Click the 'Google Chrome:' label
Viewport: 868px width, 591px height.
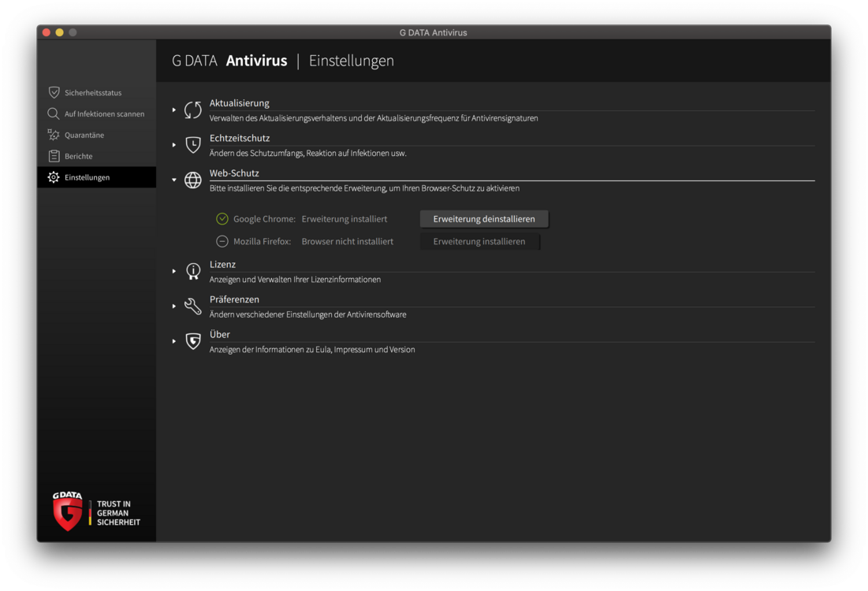[265, 219]
